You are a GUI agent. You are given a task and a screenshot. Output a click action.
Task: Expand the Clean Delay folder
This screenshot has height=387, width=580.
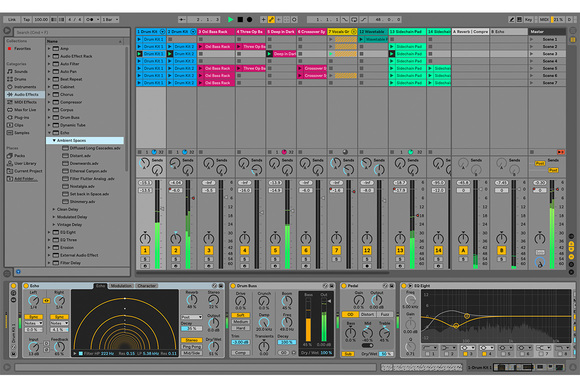pyautogui.click(x=54, y=209)
